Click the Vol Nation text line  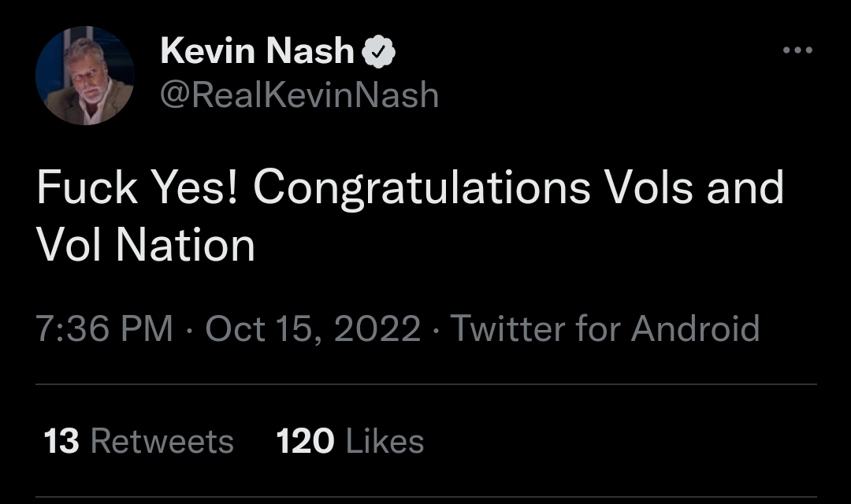(146, 245)
